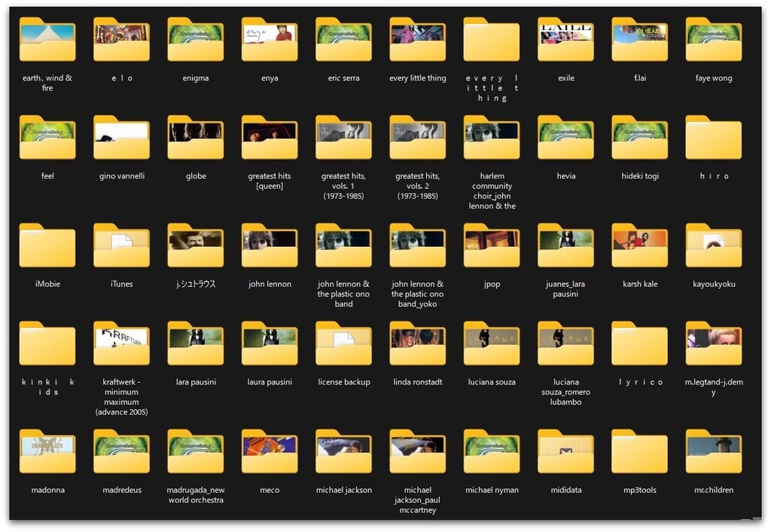Click the 'mp3tools' folder label
This screenshot has width=771, height=532.
640,490
